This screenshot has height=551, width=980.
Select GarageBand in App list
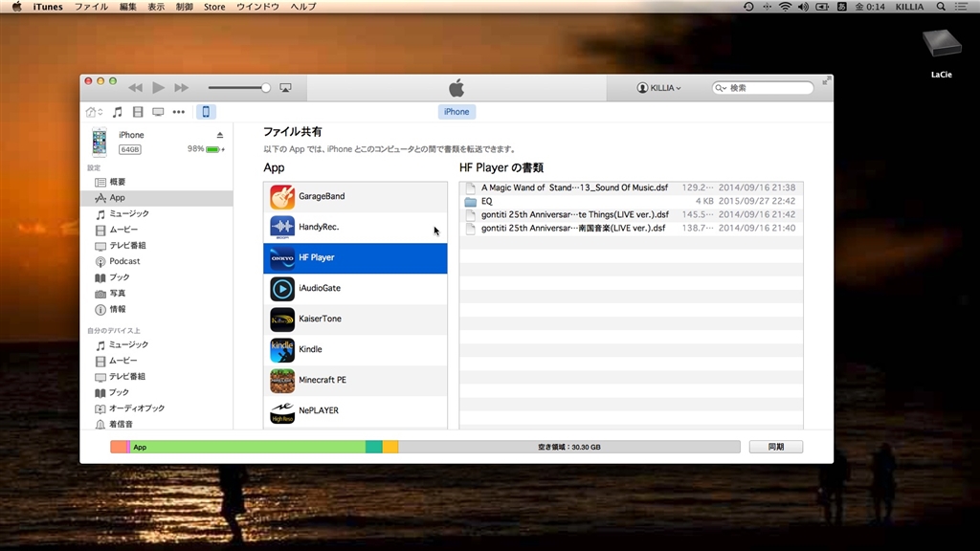(x=355, y=197)
